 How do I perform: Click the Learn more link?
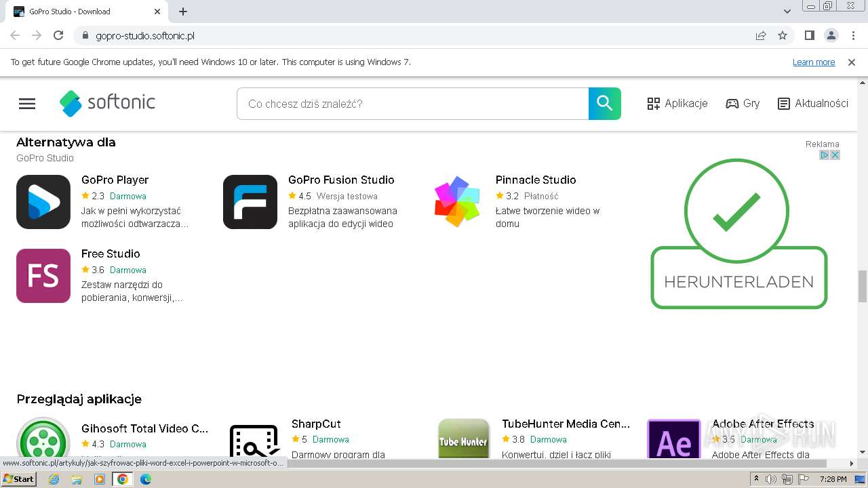click(814, 62)
